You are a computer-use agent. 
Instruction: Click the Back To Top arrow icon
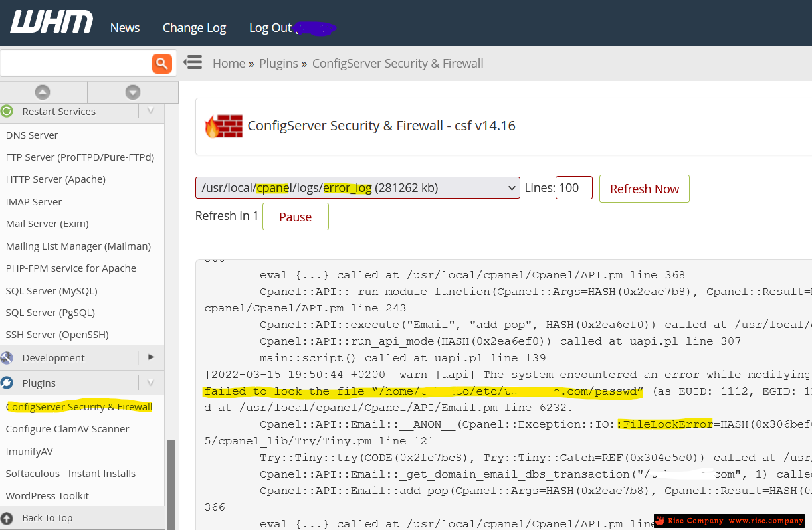click(x=7, y=518)
